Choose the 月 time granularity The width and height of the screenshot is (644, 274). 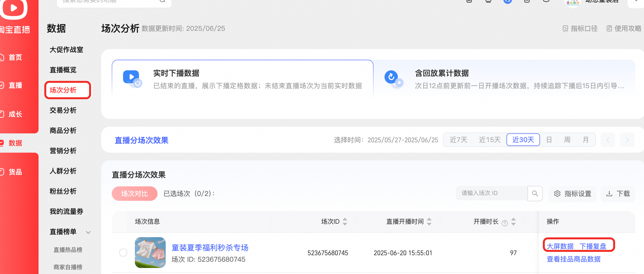coord(585,140)
